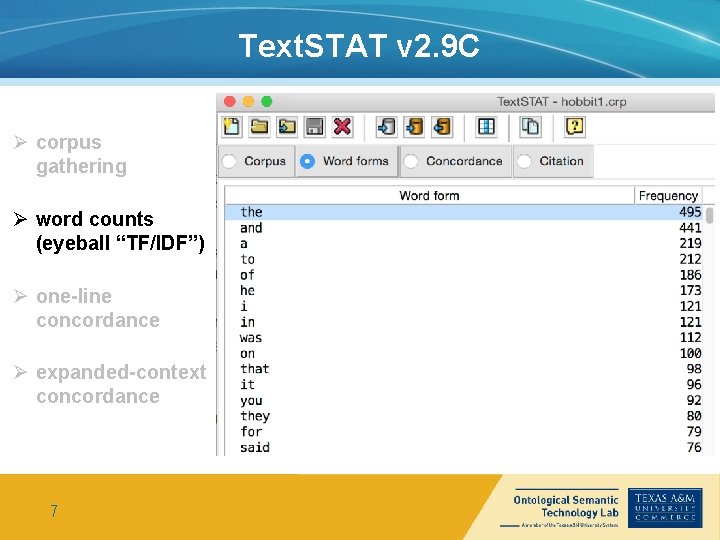Click the gray cylinder add-file icon
Screen dimensions: 720x540
386,126
